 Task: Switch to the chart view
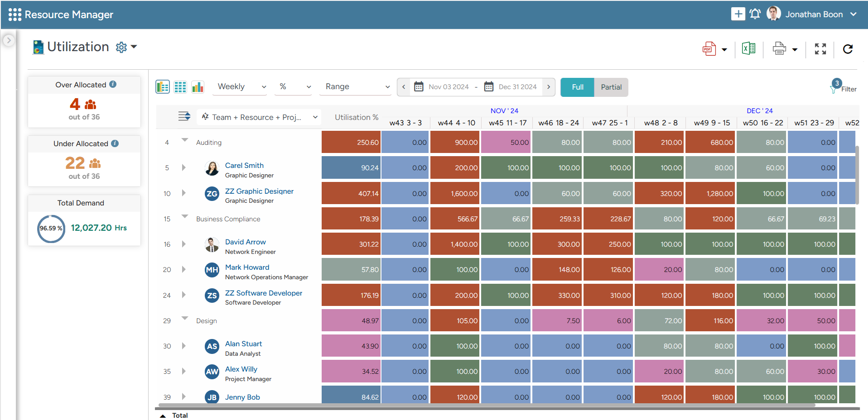click(x=198, y=86)
